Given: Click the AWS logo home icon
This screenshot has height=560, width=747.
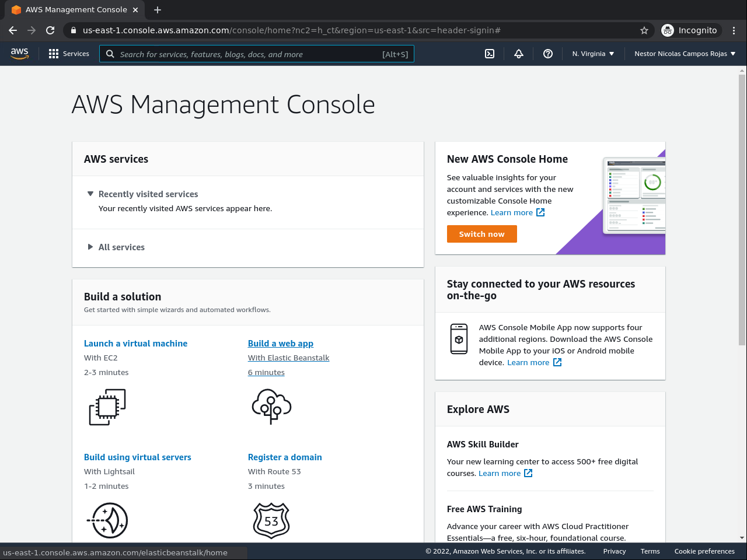Looking at the screenshot, I should click(x=20, y=54).
